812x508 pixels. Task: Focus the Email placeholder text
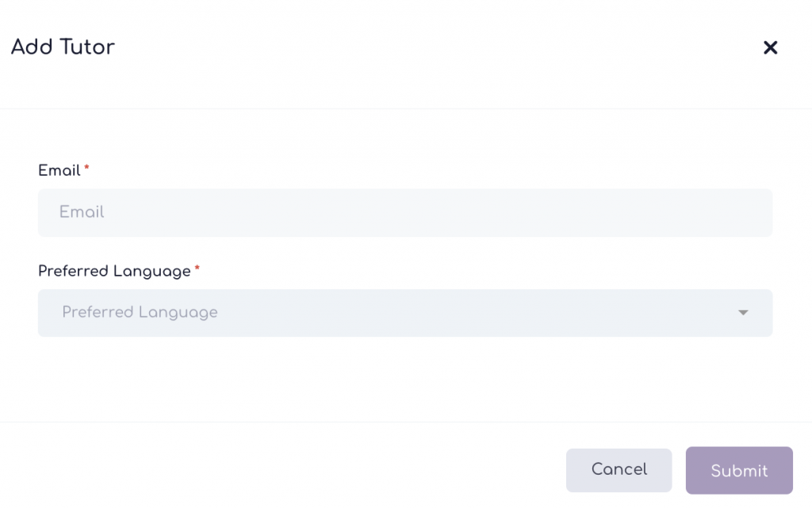pos(82,212)
